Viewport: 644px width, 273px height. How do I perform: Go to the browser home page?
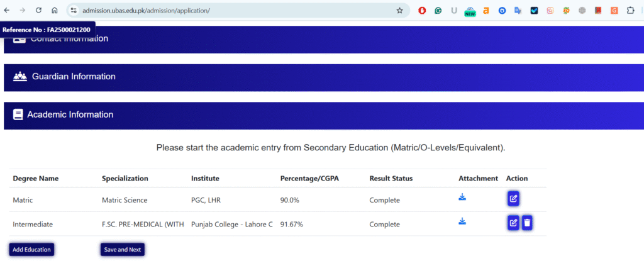point(55,11)
